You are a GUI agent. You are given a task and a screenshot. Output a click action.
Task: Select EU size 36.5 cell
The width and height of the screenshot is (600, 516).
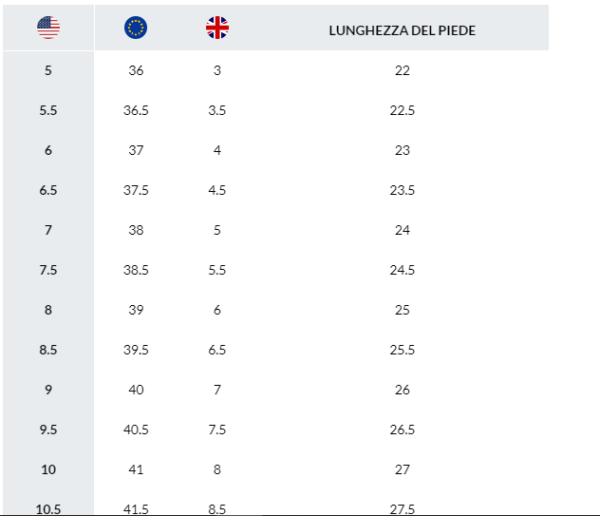[136, 110]
